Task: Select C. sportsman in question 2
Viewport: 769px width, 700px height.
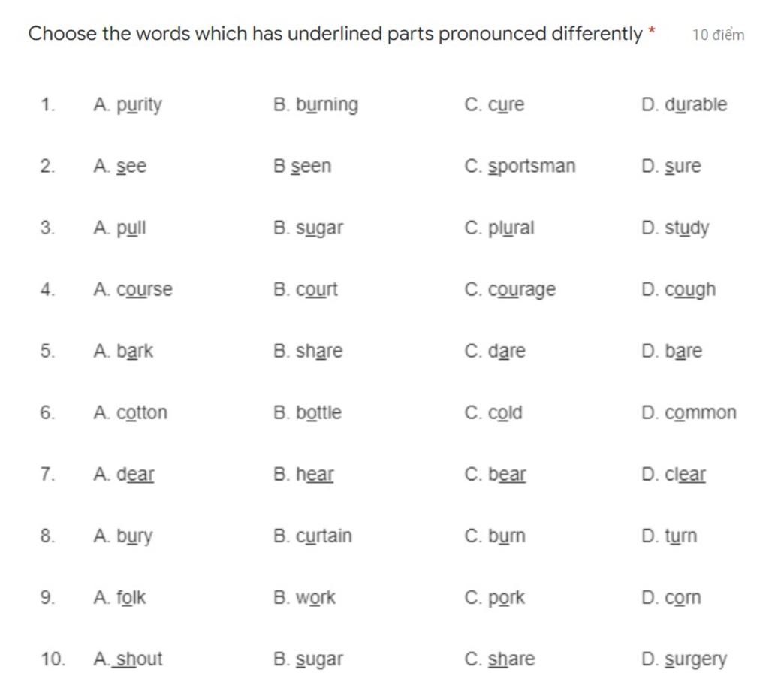Action: point(520,167)
